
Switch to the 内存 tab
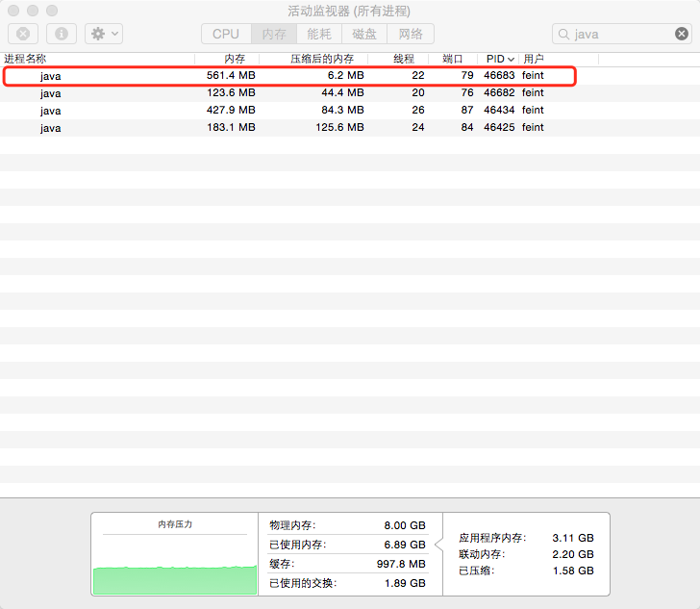[274, 34]
